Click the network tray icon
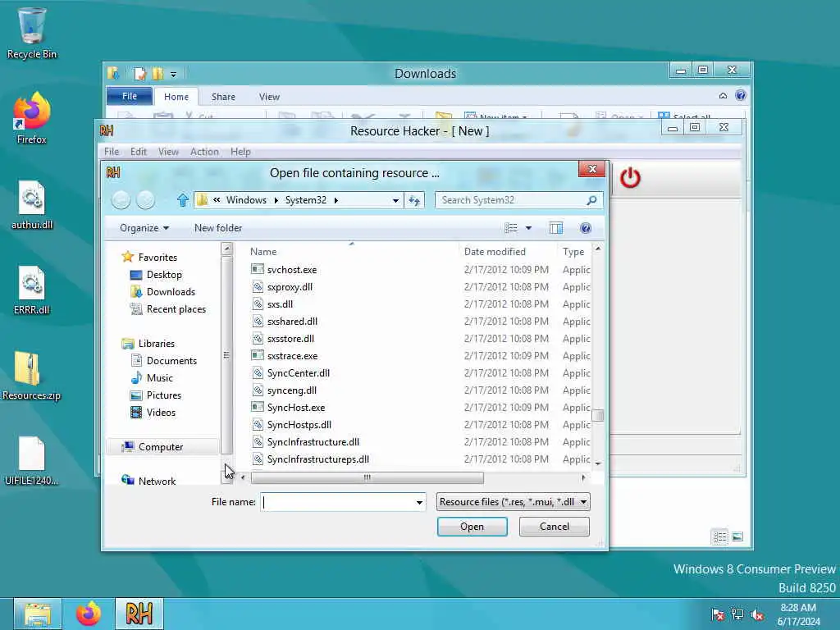 pyautogui.click(x=737, y=614)
